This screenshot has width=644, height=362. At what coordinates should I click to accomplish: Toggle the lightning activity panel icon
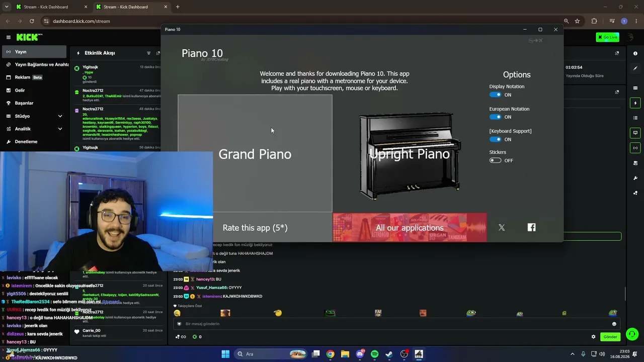(635, 103)
